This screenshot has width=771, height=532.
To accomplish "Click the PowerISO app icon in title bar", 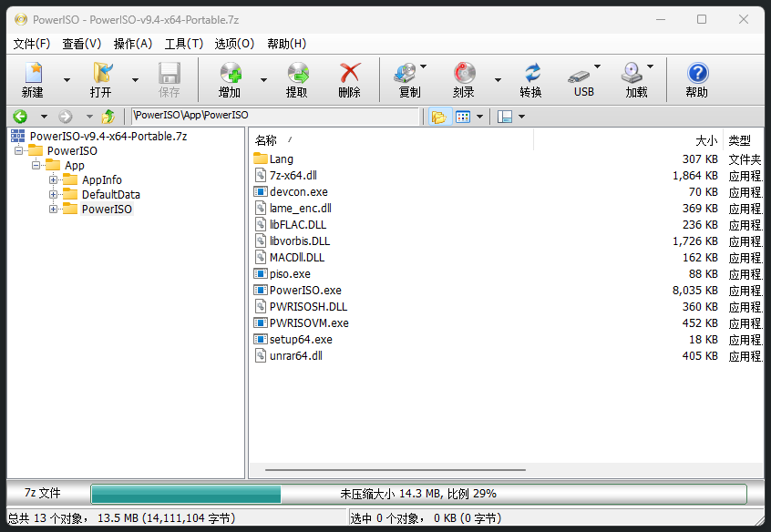I will (21, 20).
